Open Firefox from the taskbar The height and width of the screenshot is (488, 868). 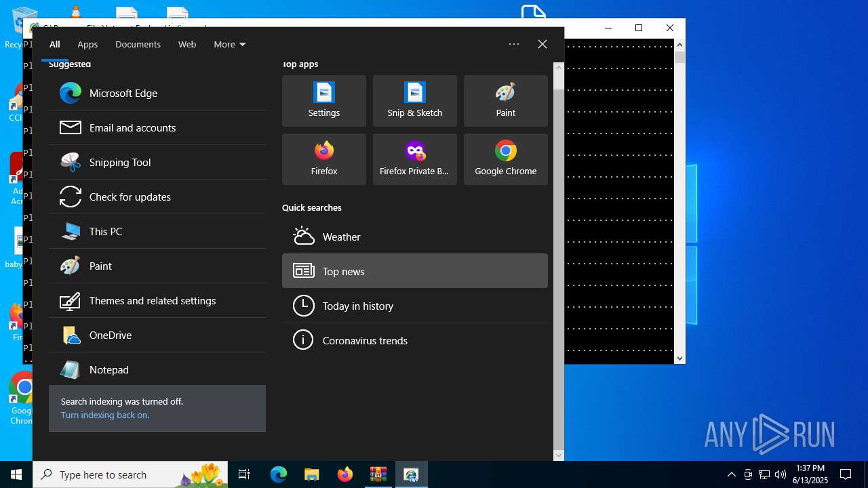click(x=344, y=474)
